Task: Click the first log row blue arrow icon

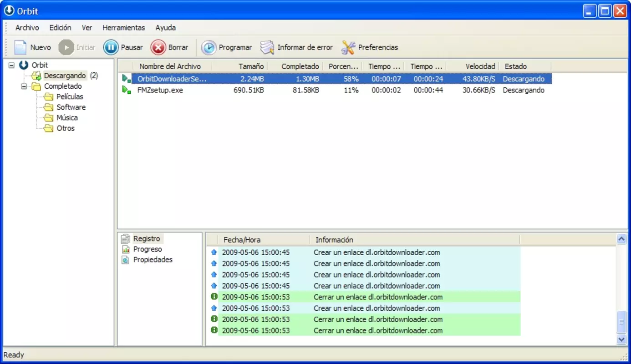Action: pyautogui.click(x=214, y=252)
